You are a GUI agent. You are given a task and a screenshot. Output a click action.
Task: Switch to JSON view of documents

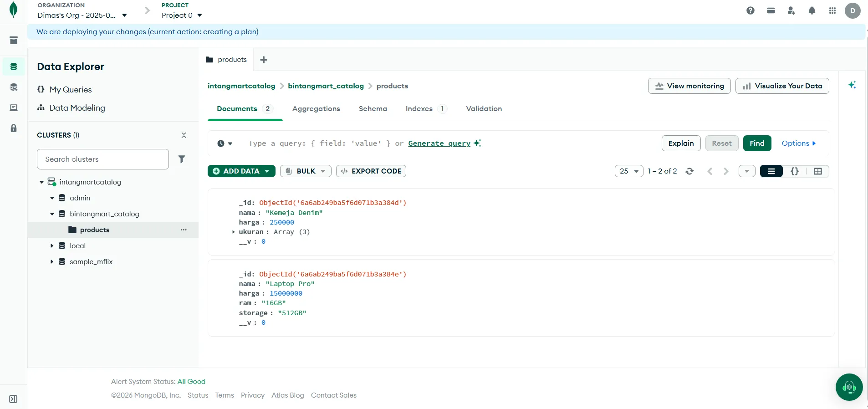pyautogui.click(x=795, y=171)
